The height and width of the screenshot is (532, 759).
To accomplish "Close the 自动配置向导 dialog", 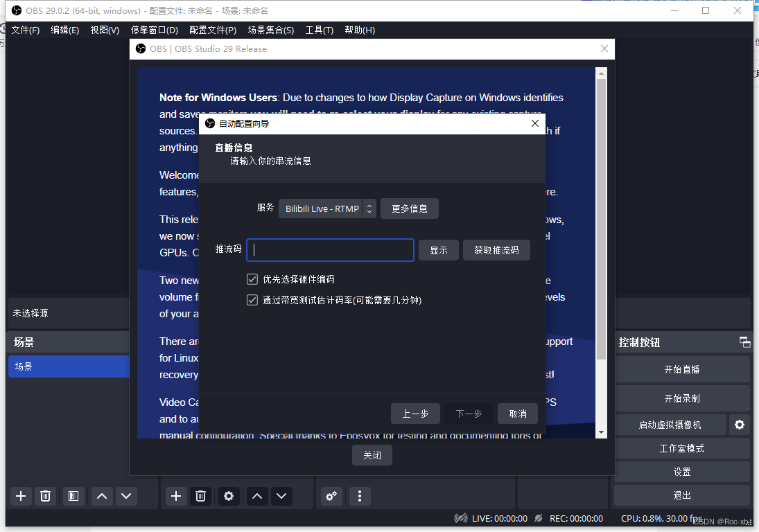I will coord(535,123).
